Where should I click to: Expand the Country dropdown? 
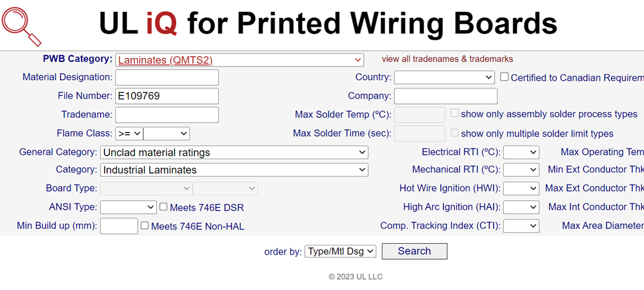[444, 77]
